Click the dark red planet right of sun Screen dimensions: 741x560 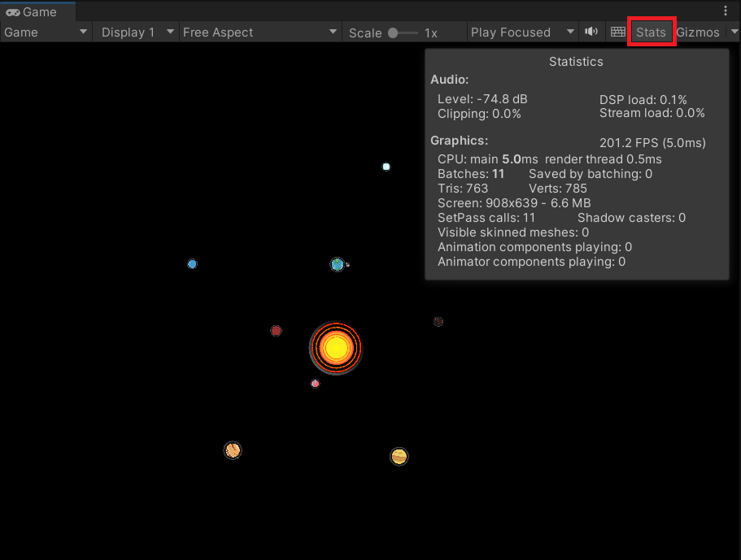click(438, 322)
